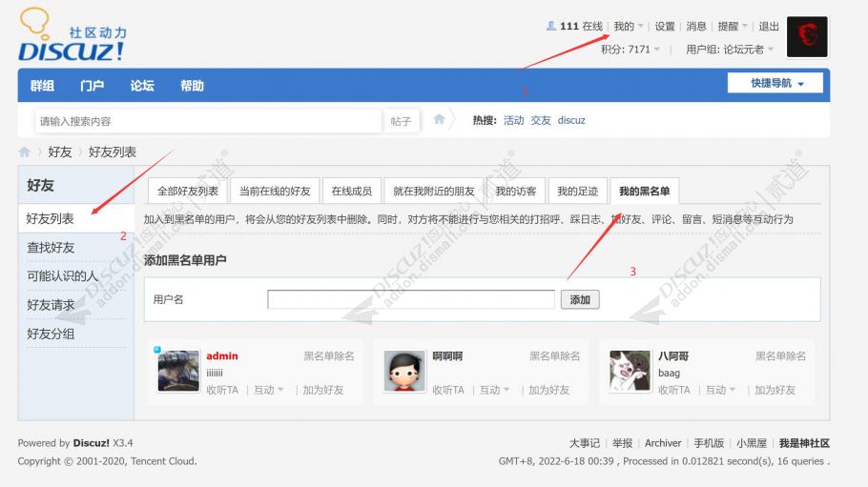Click 黑名单除名 for 八阿哥

coord(780,355)
